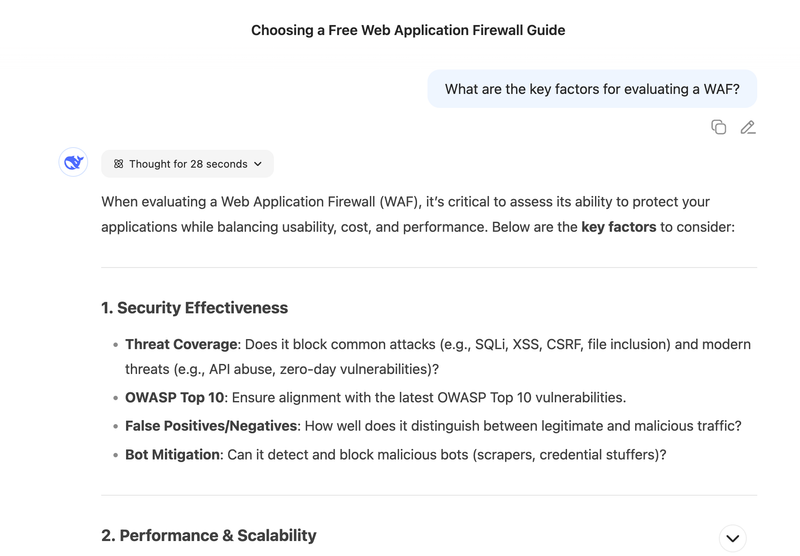Click the atom icon in Thought pill
Image resolution: width=800 pixels, height=556 pixels.
tap(118, 164)
